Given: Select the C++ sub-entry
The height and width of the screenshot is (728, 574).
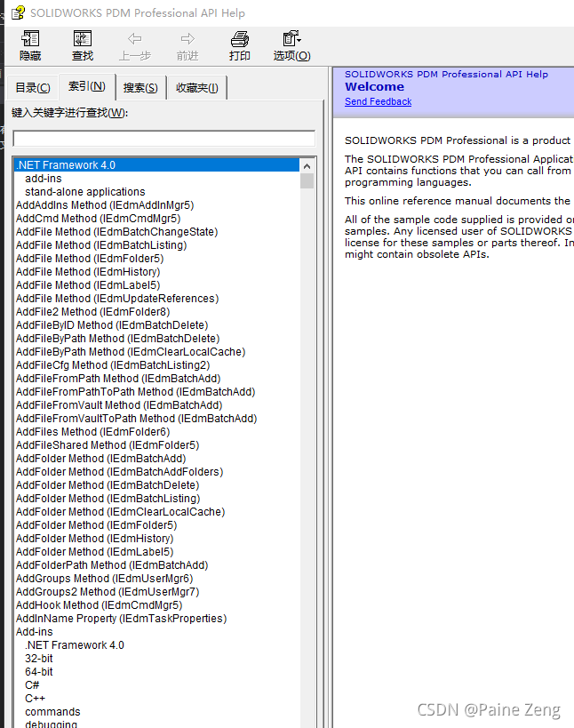Looking at the screenshot, I should (35, 699).
